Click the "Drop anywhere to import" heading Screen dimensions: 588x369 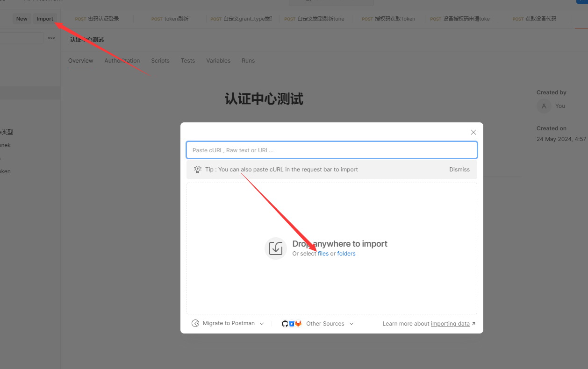click(x=340, y=244)
